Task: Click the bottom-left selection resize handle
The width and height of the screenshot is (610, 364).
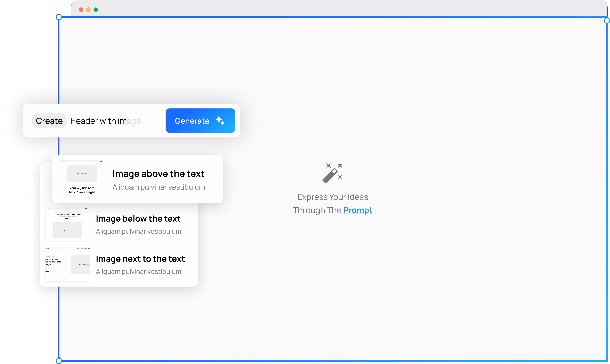Action: click(59, 361)
